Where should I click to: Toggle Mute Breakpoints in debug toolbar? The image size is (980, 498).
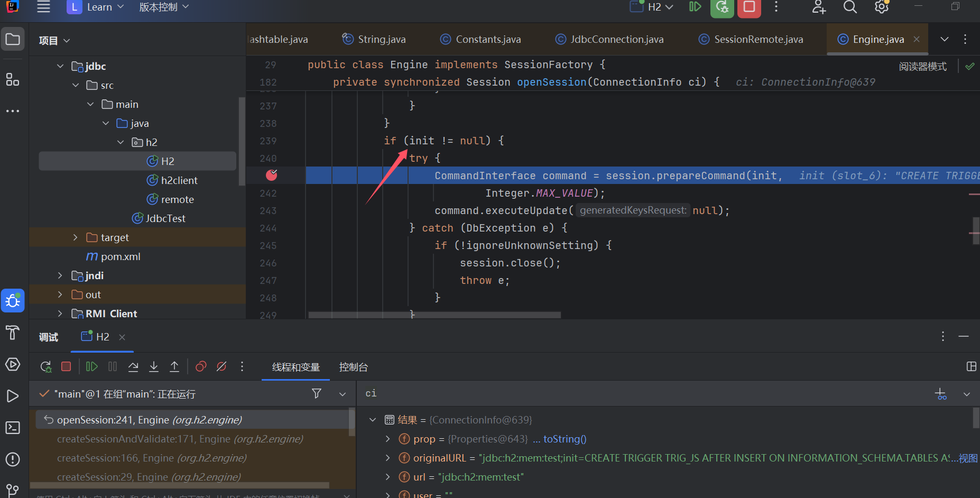pyautogui.click(x=221, y=366)
